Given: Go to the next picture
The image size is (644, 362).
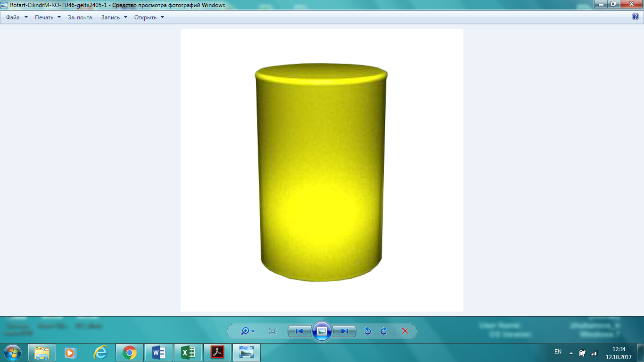Looking at the screenshot, I should (344, 331).
